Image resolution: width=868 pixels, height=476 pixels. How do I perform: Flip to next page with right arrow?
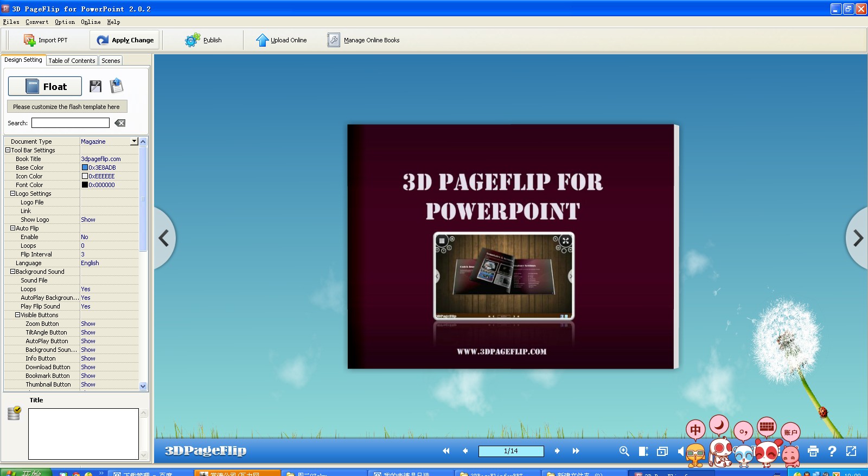pos(858,238)
